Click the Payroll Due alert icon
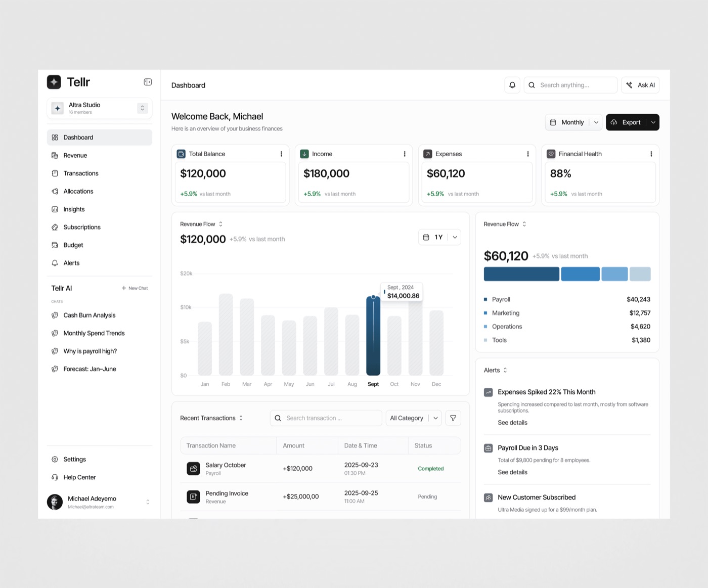This screenshot has height=588, width=708. pyautogui.click(x=489, y=448)
